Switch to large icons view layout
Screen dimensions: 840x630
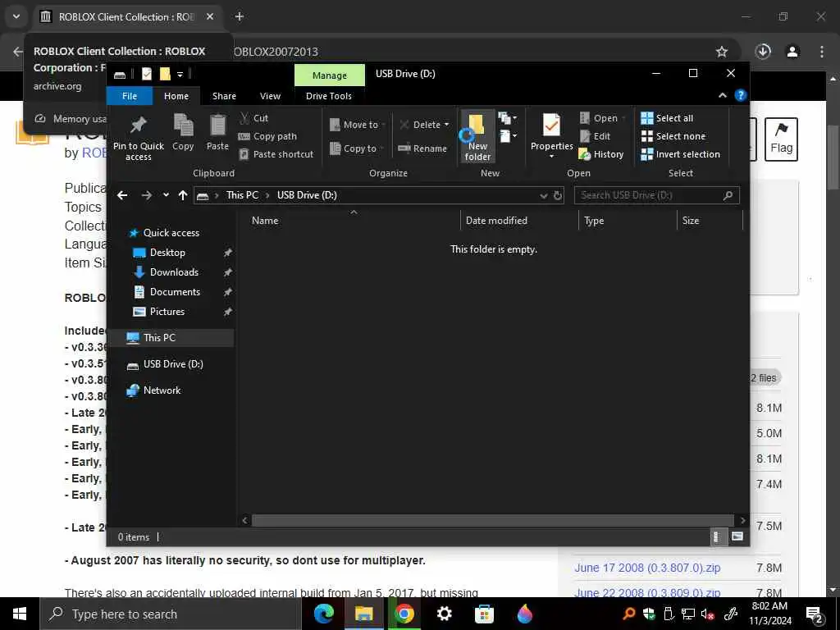737,536
